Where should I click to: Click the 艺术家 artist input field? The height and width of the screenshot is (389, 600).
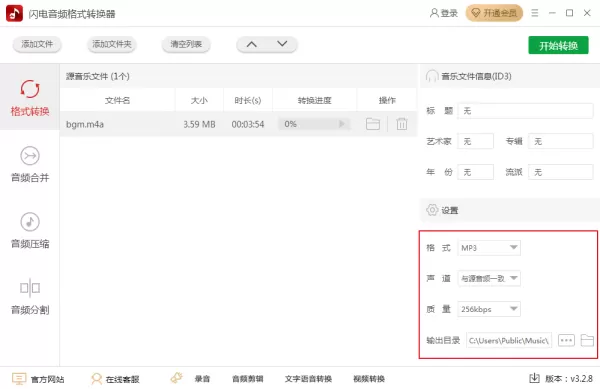tap(476, 142)
